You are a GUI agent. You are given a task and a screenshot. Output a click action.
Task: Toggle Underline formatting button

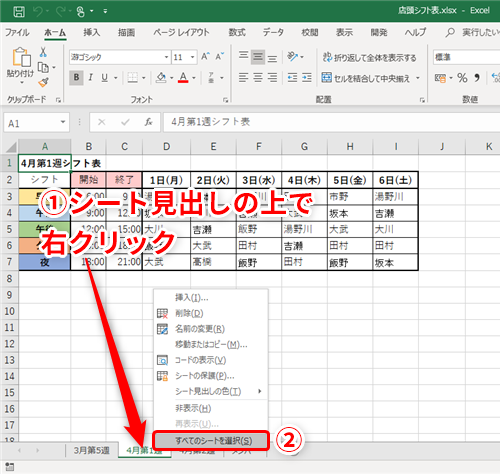tap(105, 78)
